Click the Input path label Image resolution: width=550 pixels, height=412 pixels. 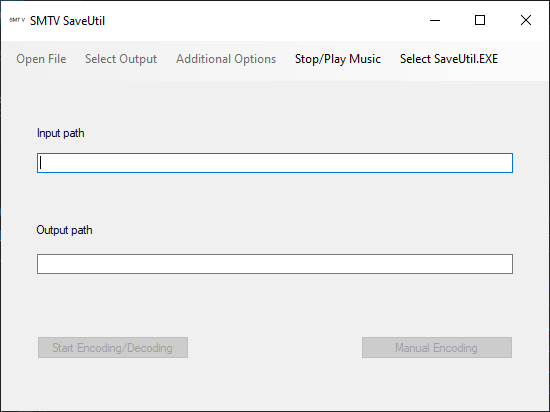61,133
